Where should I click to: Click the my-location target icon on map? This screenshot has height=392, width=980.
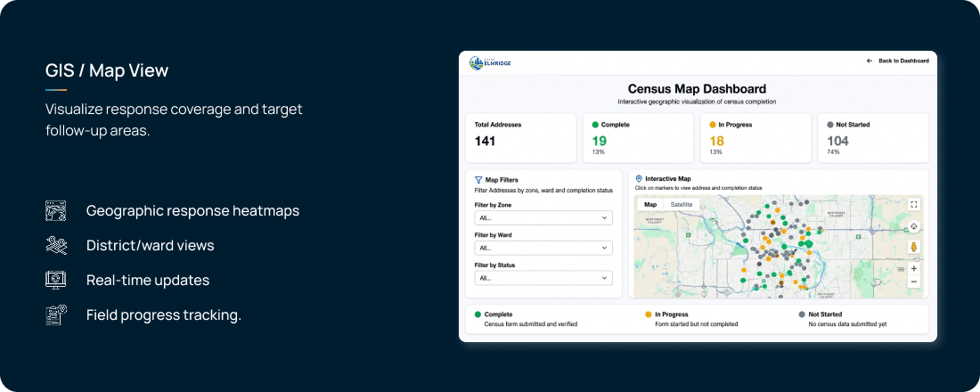[914, 226]
